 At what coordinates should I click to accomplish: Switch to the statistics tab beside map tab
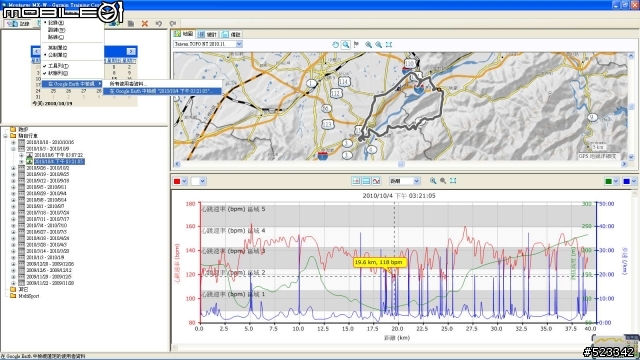pyautogui.click(x=207, y=34)
